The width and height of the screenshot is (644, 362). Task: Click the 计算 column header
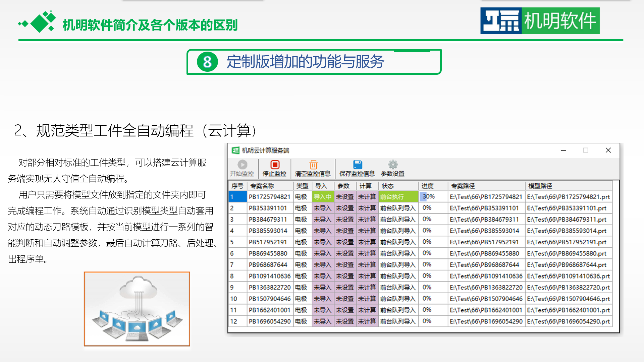click(x=367, y=186)
